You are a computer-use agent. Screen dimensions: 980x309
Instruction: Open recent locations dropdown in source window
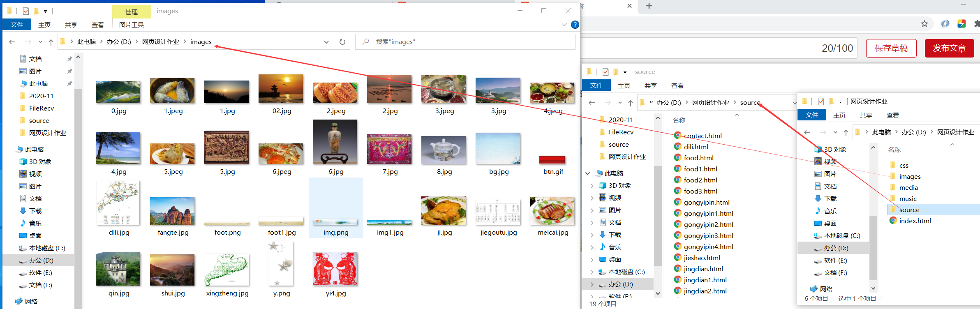pos(620,103)
